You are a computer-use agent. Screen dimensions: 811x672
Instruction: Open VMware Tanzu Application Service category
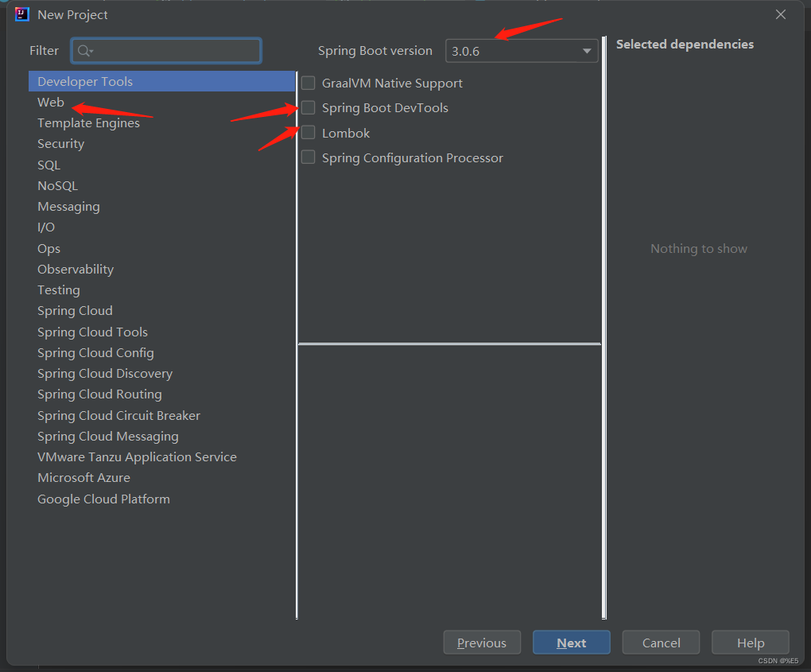pos(162,456)
